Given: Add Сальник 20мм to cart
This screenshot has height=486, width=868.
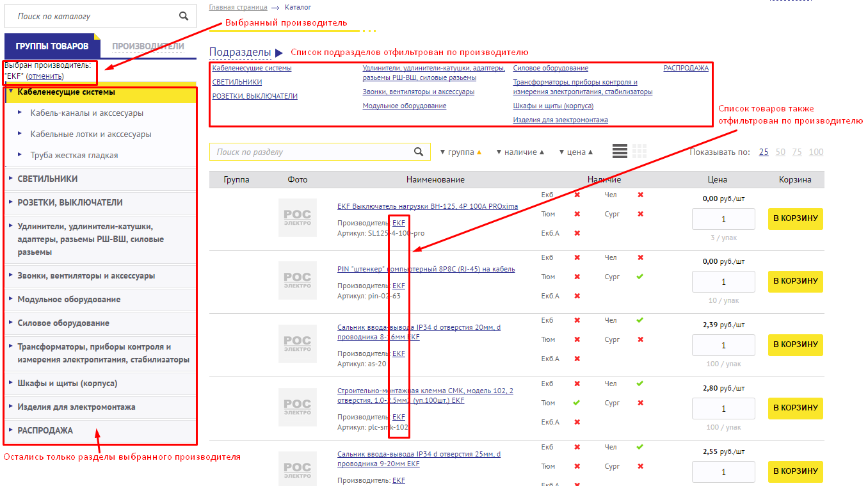Looking at the screenshot, I should click(x=796, y=344).
